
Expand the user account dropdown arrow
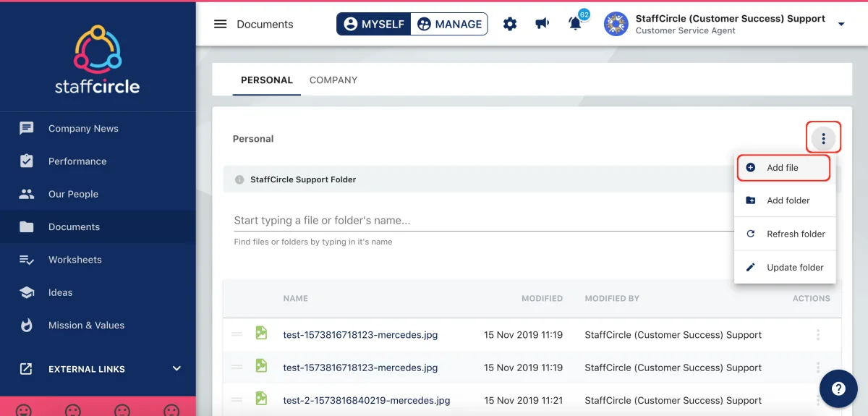click(841, 25)
